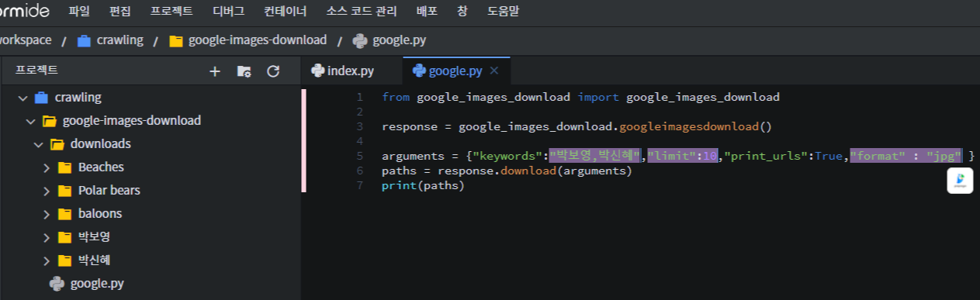Click the workspace breadcrumb segment
Image resolution: width=980 pixels, height=300 pixels.
(26, 40)
